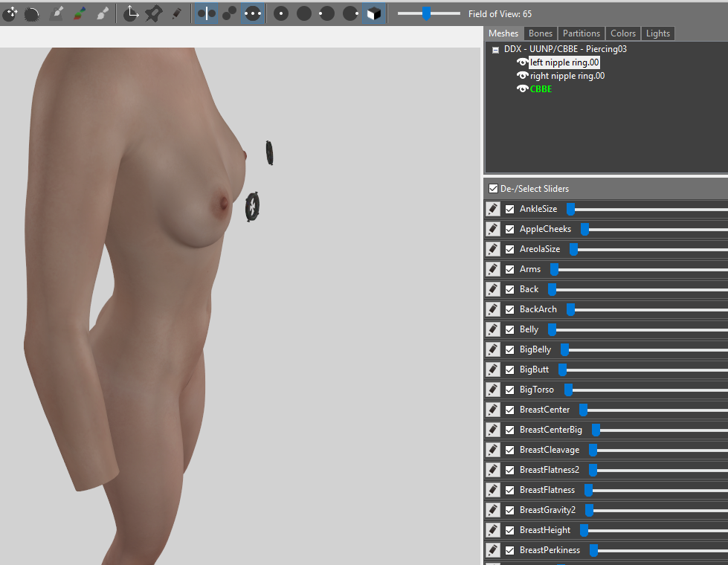Uncheck the AppleCheeks slider checkbox
728x565 pixels.
pyautogui.click(x=510, y=229)
